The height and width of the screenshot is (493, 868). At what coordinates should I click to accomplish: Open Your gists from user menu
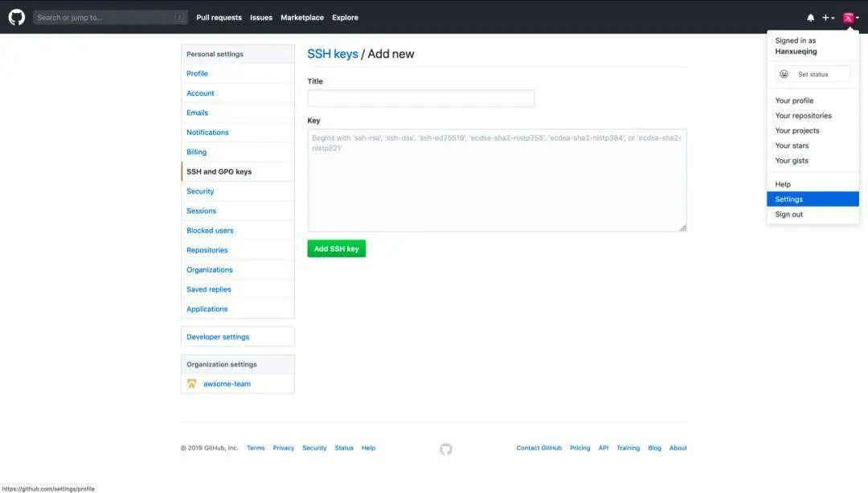(813, 161)
